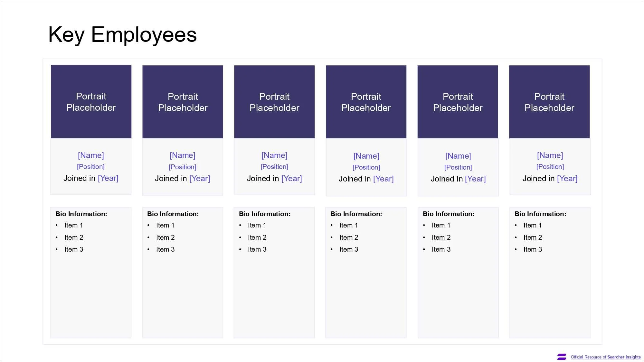644x362 pixels.
Task: Select the Key Employees slide title
Action: [122, 34]
